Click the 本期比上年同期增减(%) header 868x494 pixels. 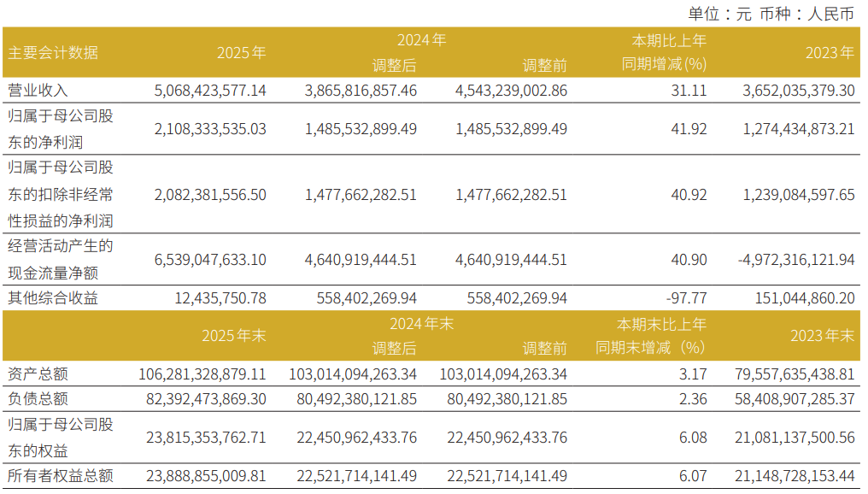click(x=664, y=52)
